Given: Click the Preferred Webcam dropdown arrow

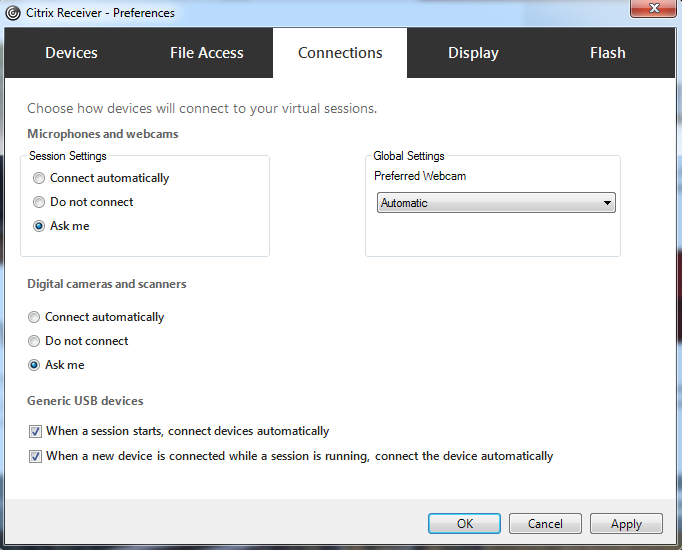Looking at the screenshot, I should (x=607, y=203).
